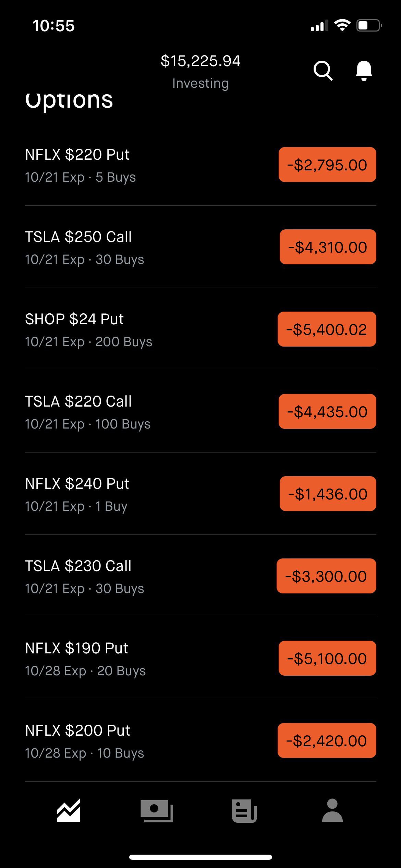Tap the $15,225.94 Investing balance header
Viewport: 401px width, 868px height.
[200, 71]
